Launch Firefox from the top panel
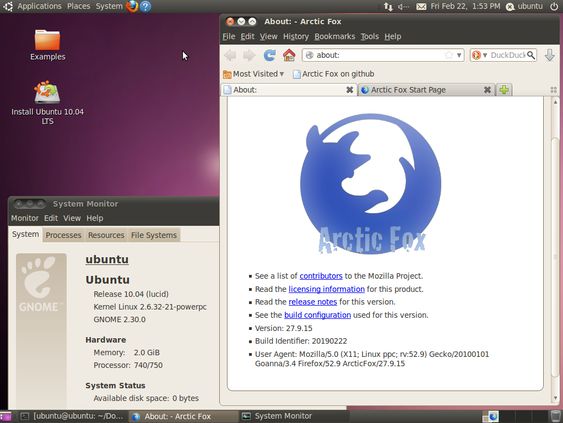The height and width of the screenshot is (423, 563). 132,6
